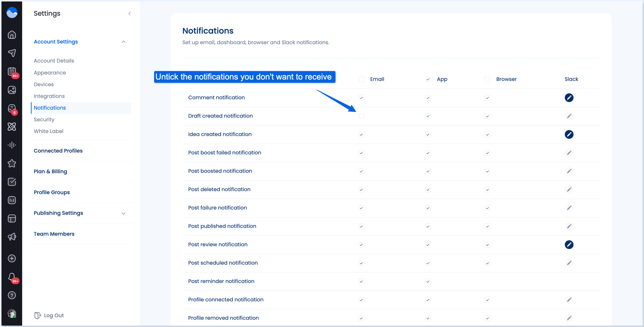This screenshot has height=327, width=644.
Task: Untick App for Post reminder notification
Action: [x=428, y=281]
